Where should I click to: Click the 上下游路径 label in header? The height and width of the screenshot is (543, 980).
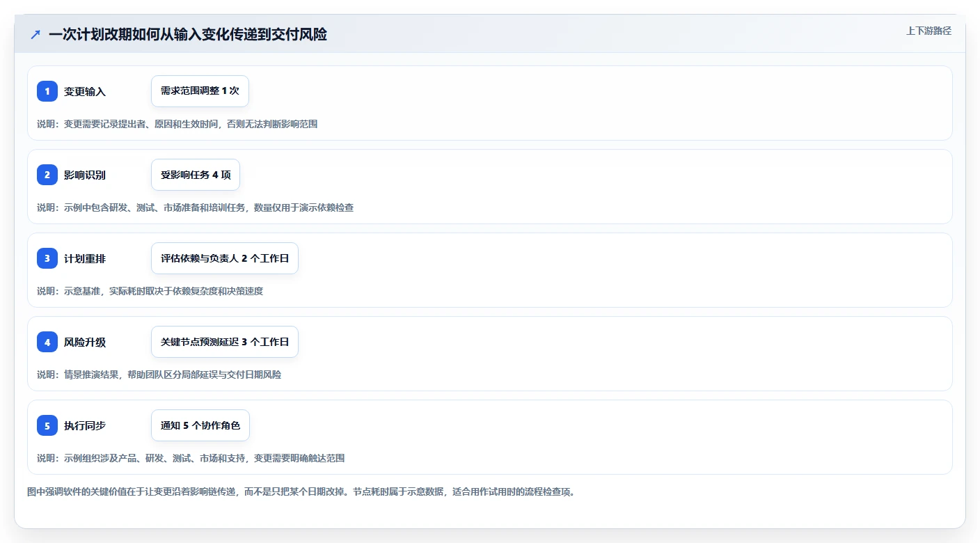click(928, 31)
